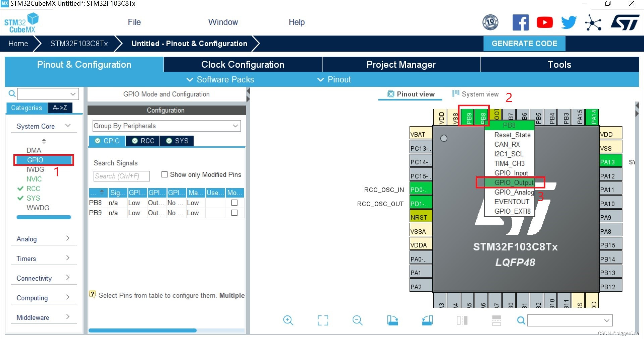Click the help question mark icon

pyautogui.click(x=92, y=294)
